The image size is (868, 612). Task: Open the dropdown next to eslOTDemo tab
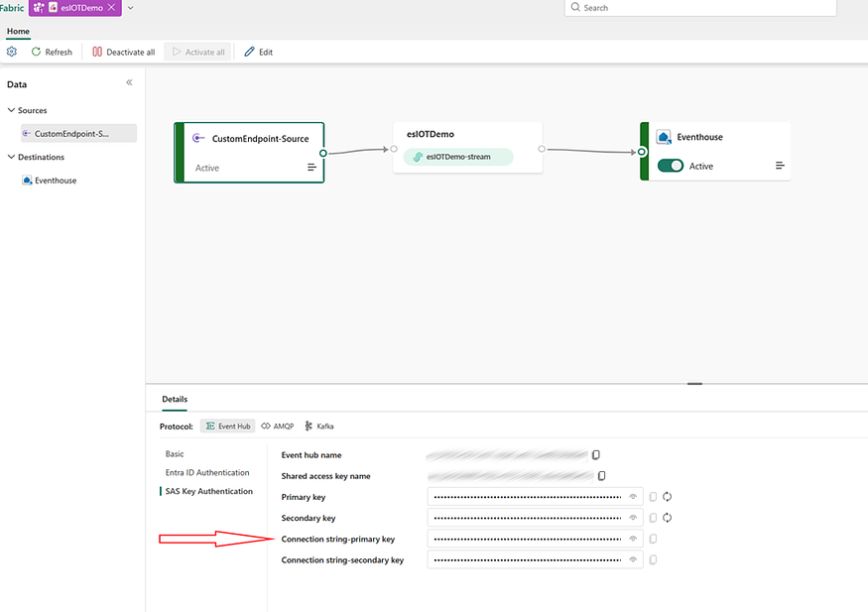(131, 8)
